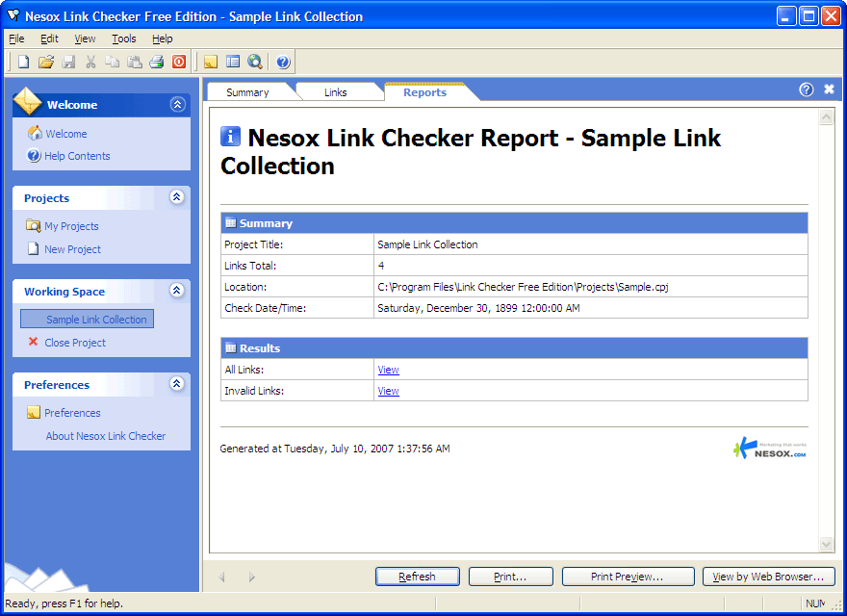
Task: Open the Tools menu
Action: [x=123, y=38]
